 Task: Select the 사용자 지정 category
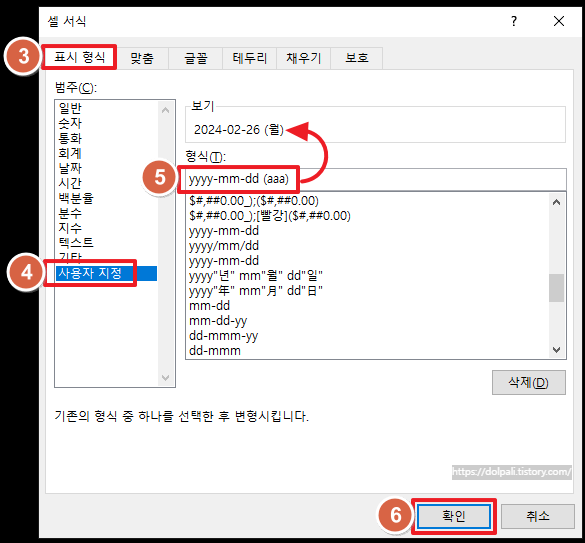click(x=106, y=273)
